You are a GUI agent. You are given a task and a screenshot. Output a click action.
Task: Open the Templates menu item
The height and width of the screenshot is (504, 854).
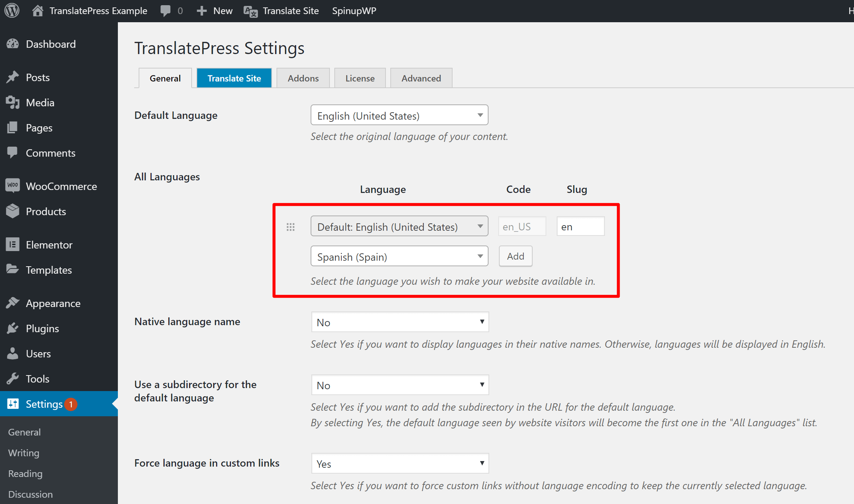coord(59,270)
